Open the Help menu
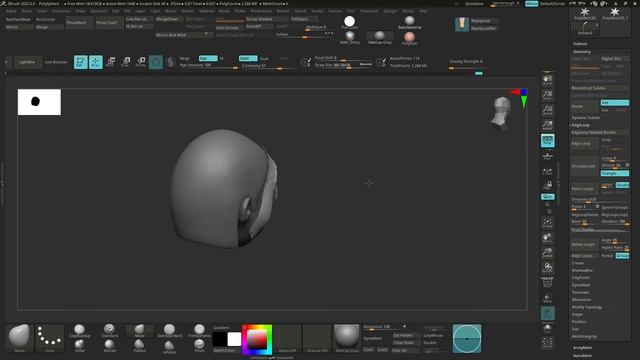The image size is (640, 360). tap(423, 11)
